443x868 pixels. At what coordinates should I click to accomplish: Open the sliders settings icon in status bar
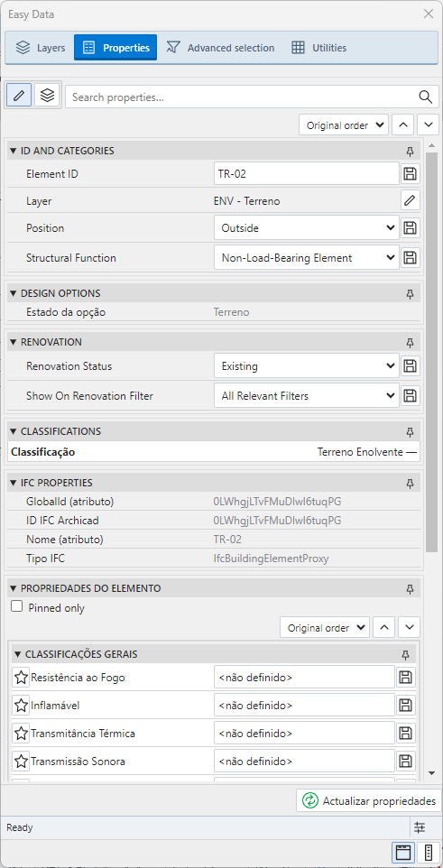(x=420, y=827)
